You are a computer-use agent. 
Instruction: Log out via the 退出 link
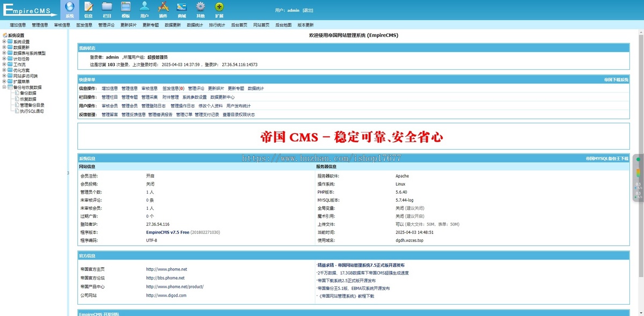pyautogui.click(x=308, y=10)
